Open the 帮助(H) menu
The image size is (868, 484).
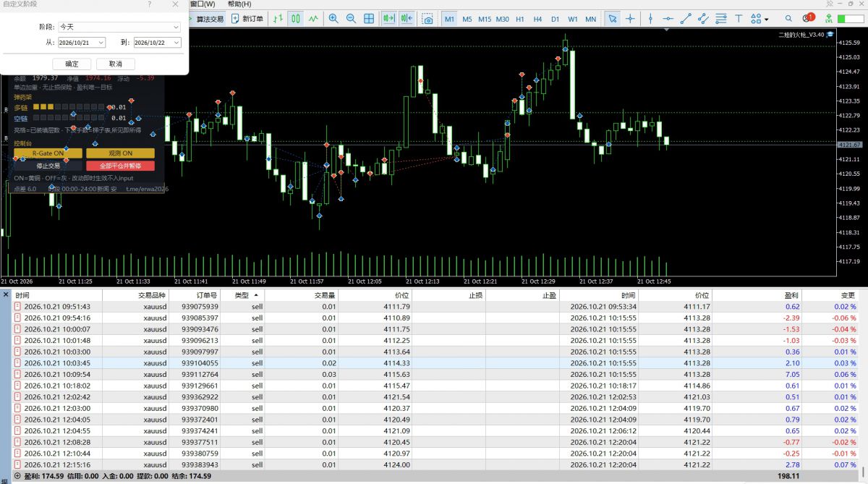click(239, 4)
